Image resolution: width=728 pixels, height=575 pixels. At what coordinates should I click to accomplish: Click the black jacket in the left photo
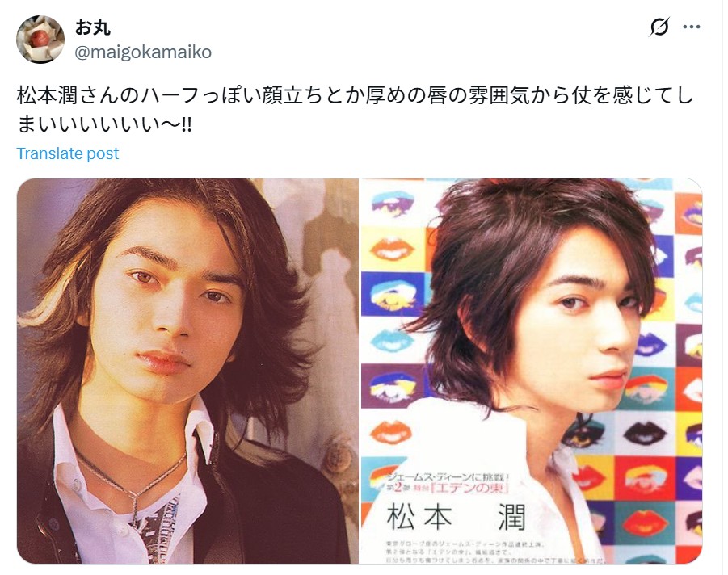coord(269,506)
